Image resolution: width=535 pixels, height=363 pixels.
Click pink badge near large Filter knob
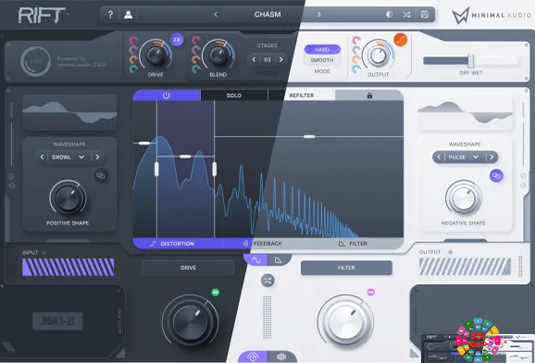tap(371, 292)
